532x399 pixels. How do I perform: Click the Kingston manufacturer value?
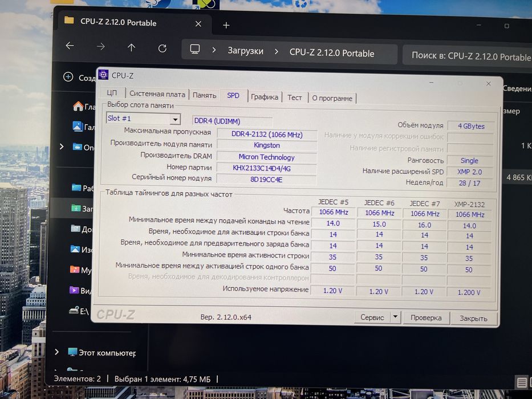click(267, 145)
